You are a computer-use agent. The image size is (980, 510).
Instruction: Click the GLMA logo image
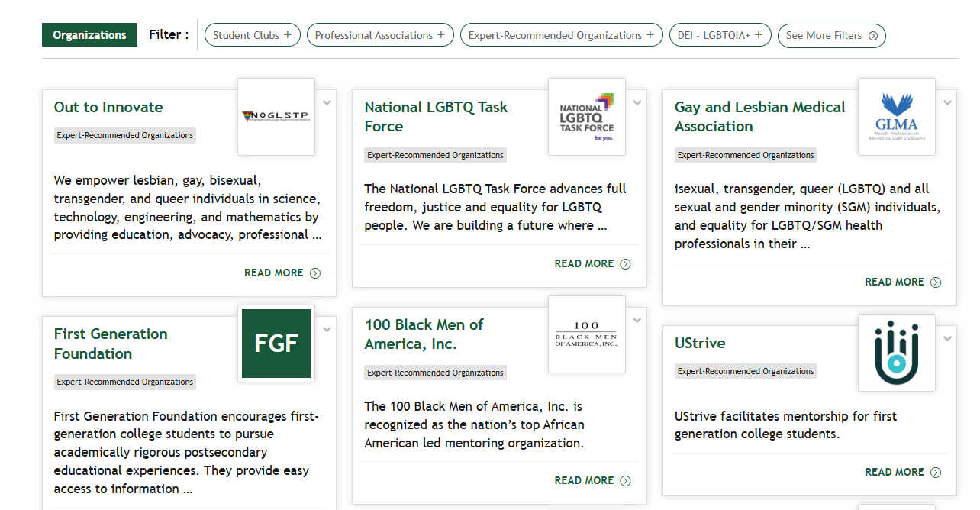pos(896,116)
